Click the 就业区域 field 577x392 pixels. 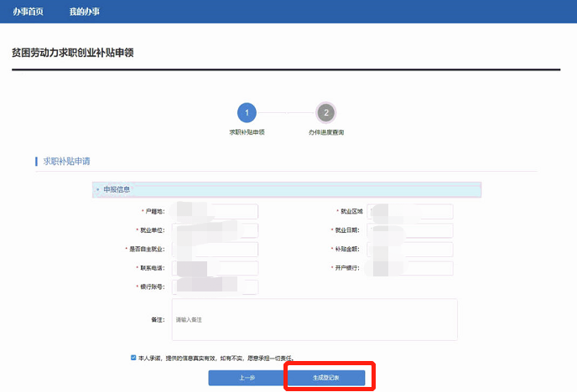pos(410,212)
